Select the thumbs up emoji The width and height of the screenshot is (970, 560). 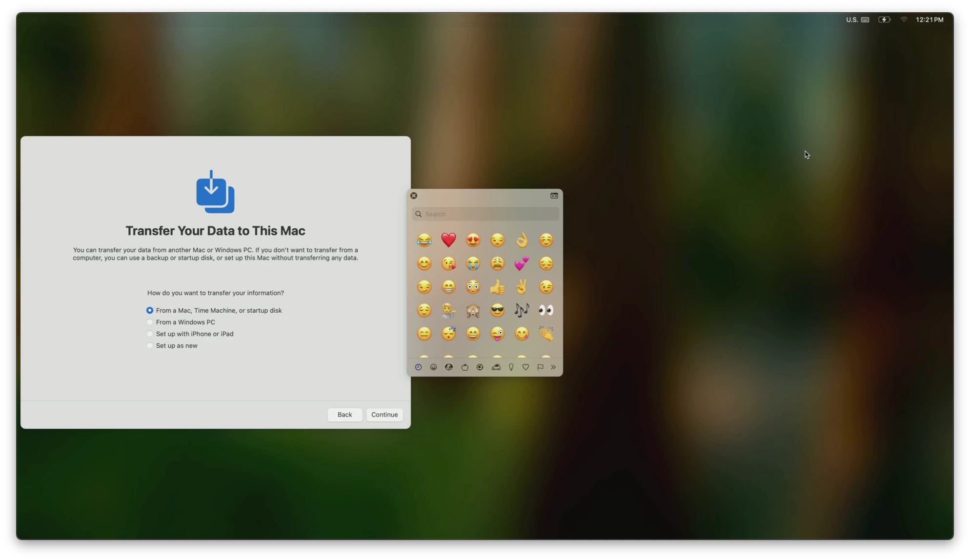point(497,287)
